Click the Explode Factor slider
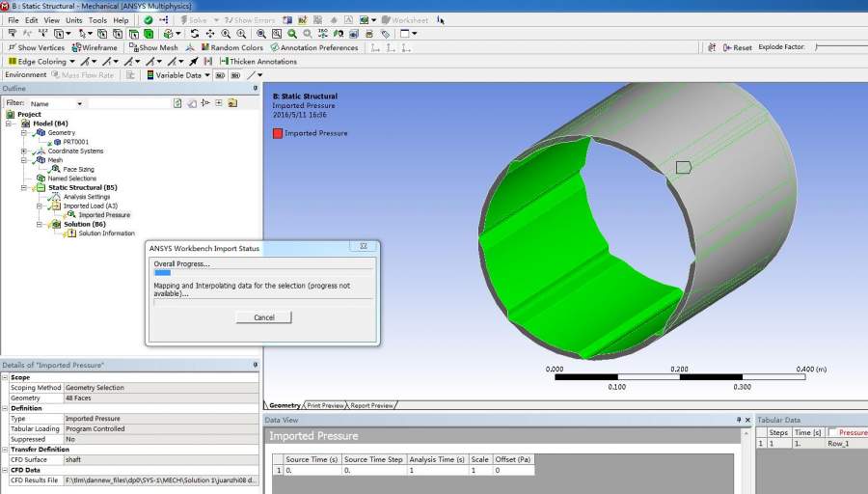 point(841,47)
